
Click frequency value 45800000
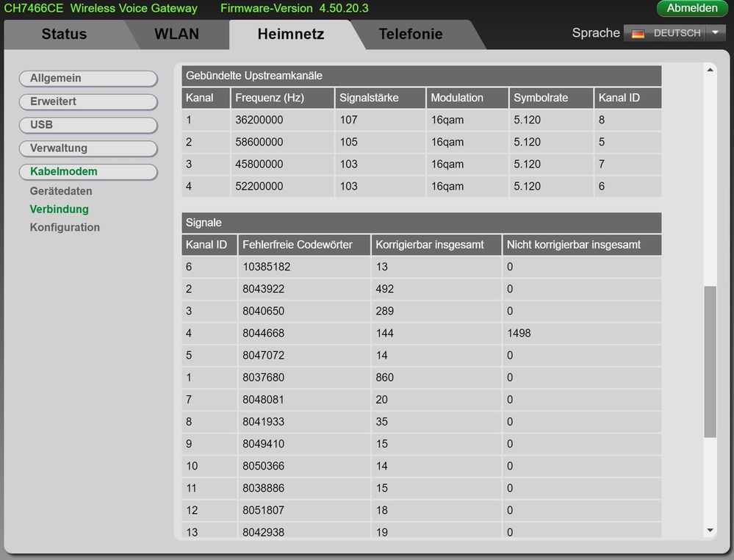pyautogui.click(x=259, y=165)
